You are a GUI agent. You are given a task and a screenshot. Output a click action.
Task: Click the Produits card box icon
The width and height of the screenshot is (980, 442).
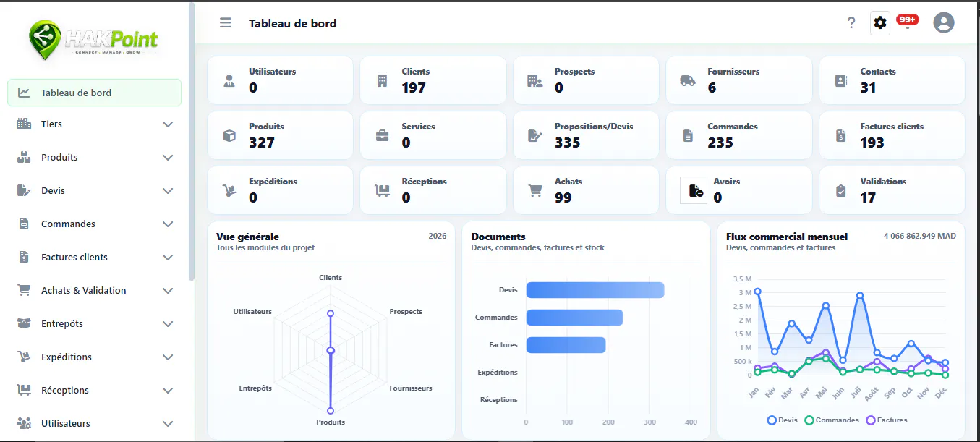229,135
